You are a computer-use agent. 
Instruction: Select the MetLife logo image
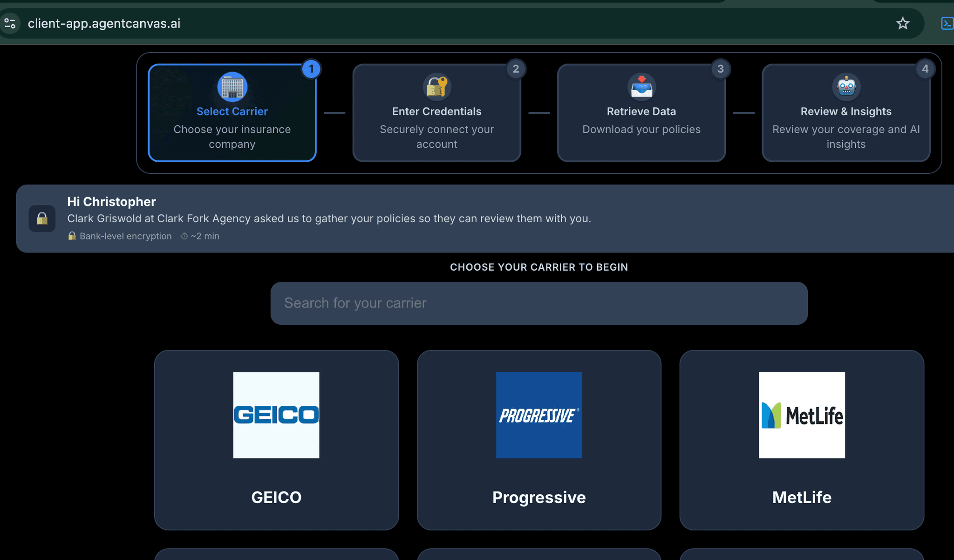point(802,415)
